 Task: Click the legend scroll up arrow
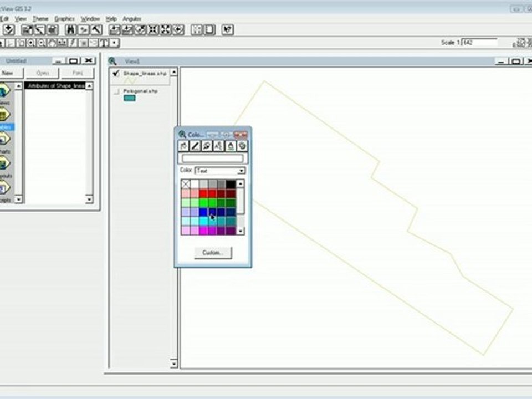(173, 72)
